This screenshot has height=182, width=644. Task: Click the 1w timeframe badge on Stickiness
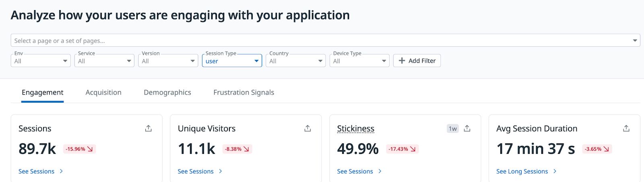click(453, 129)
